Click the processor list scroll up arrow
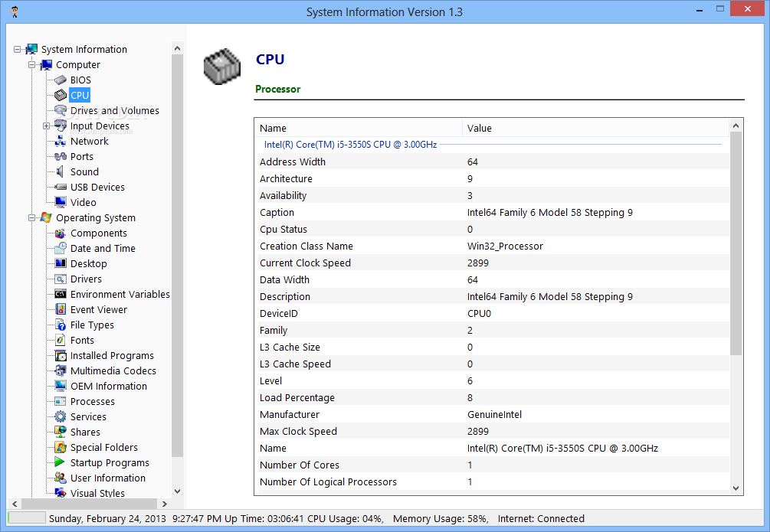Image resolution: width=770 pixels, height=532 pixels. tap(736, 126)
